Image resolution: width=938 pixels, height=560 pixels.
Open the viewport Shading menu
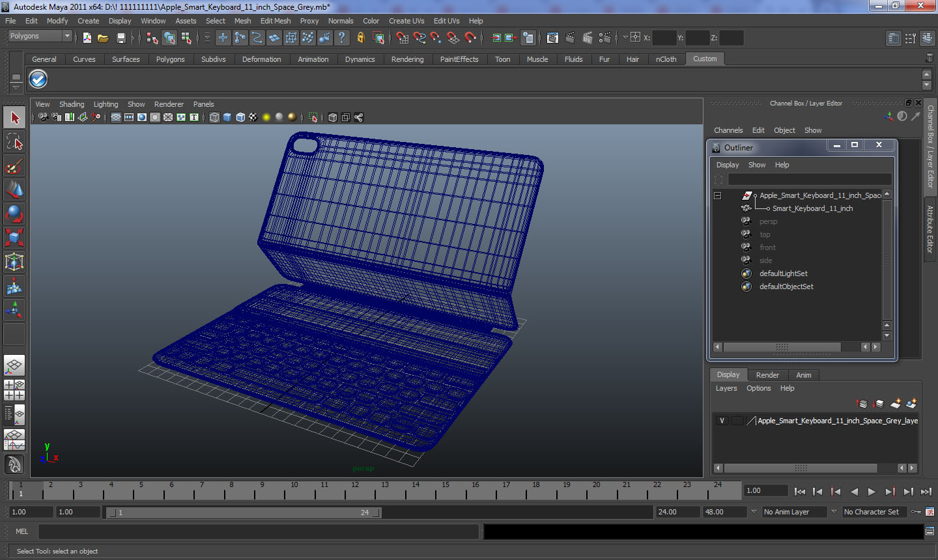pos(72,104)
